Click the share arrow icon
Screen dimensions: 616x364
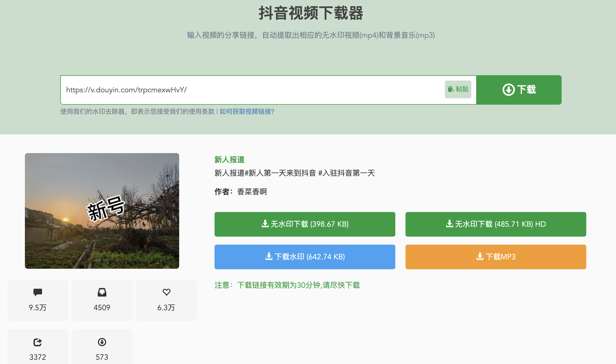coord(38,342)
